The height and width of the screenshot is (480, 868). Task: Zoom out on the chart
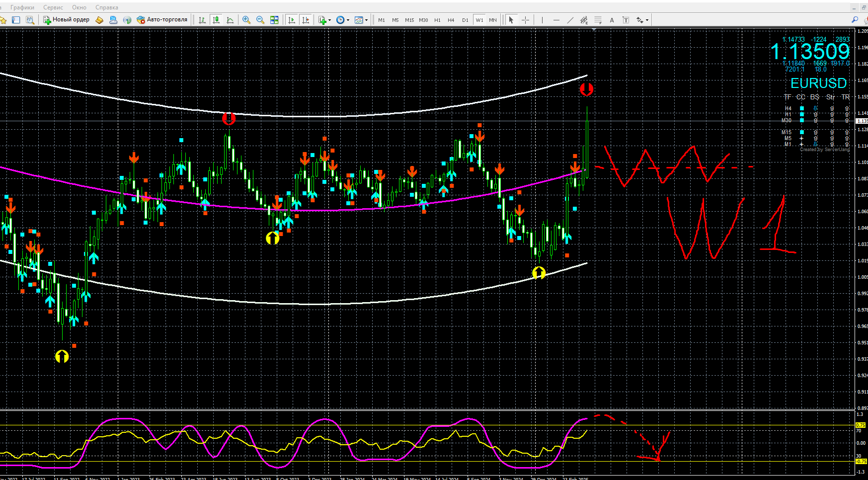point(260,20)
